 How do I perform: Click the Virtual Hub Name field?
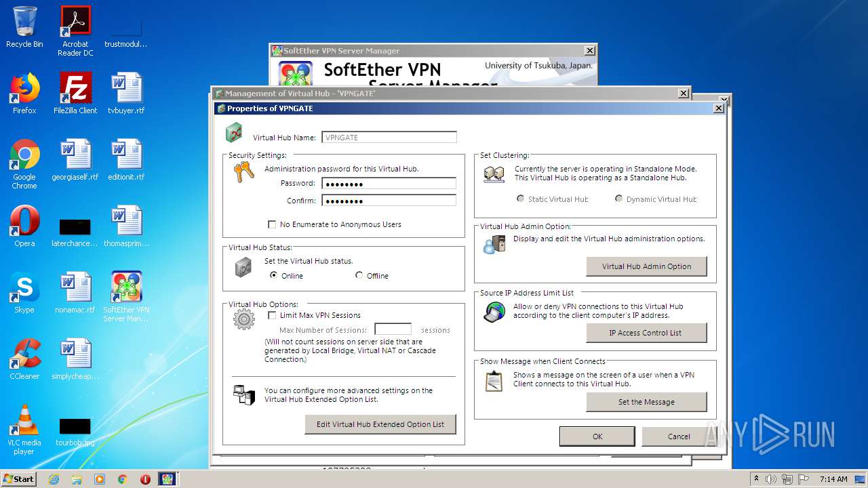389,137
